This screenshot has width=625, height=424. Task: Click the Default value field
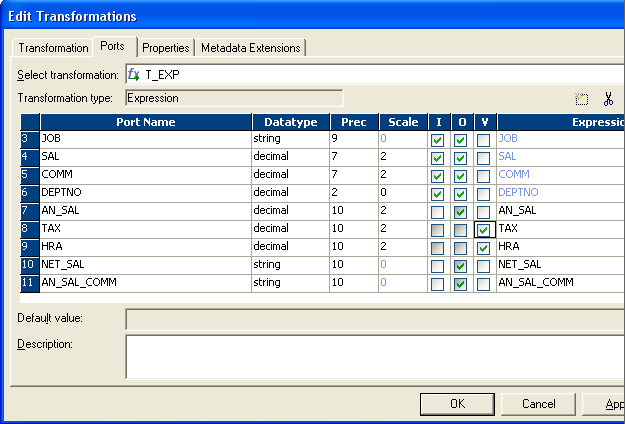coord(375,319)
